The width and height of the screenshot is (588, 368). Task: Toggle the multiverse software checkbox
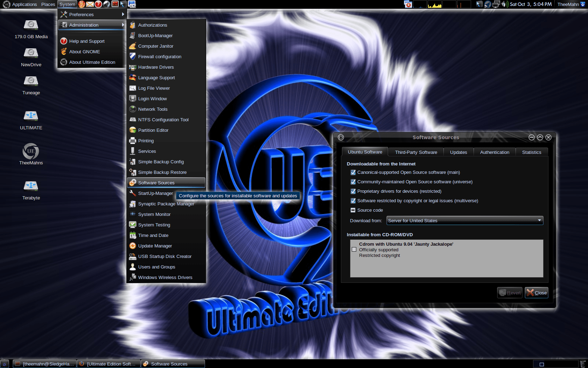coord(353,201)
